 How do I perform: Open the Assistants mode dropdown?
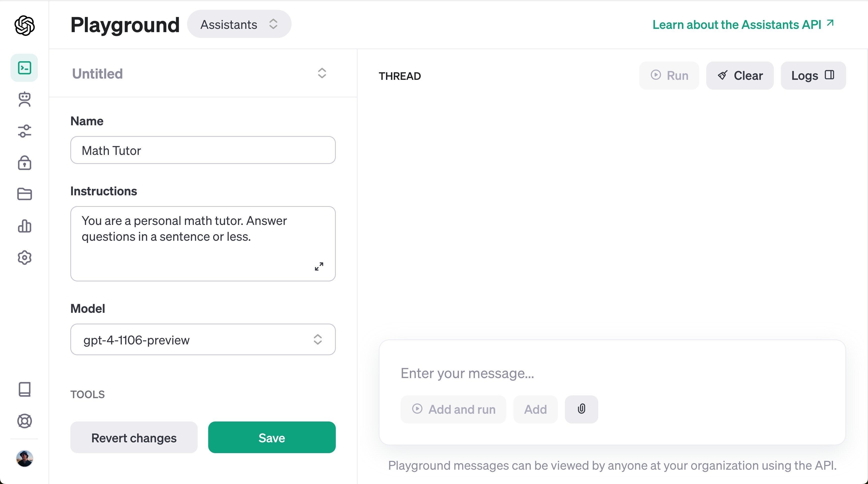click(x=239, y=24)
